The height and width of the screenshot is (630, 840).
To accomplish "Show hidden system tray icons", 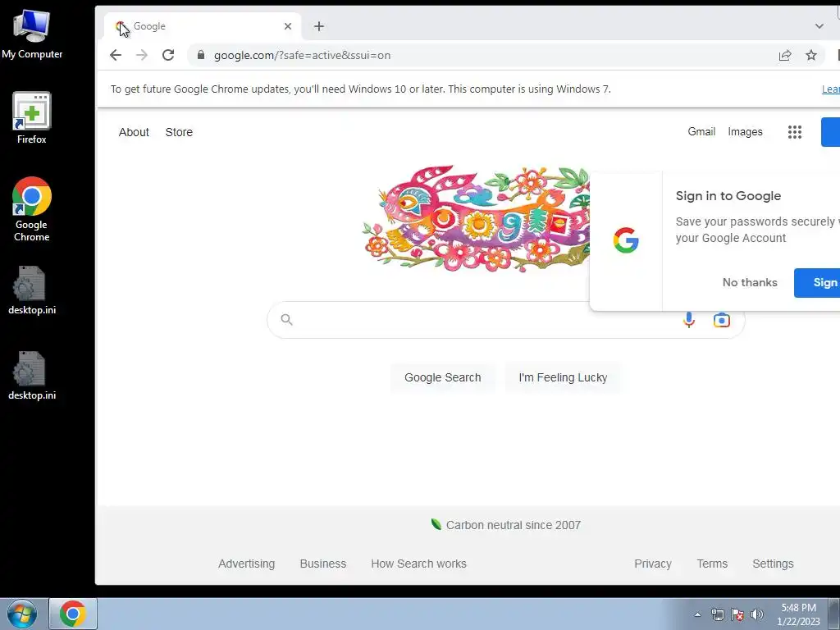I will click(697, 614).
